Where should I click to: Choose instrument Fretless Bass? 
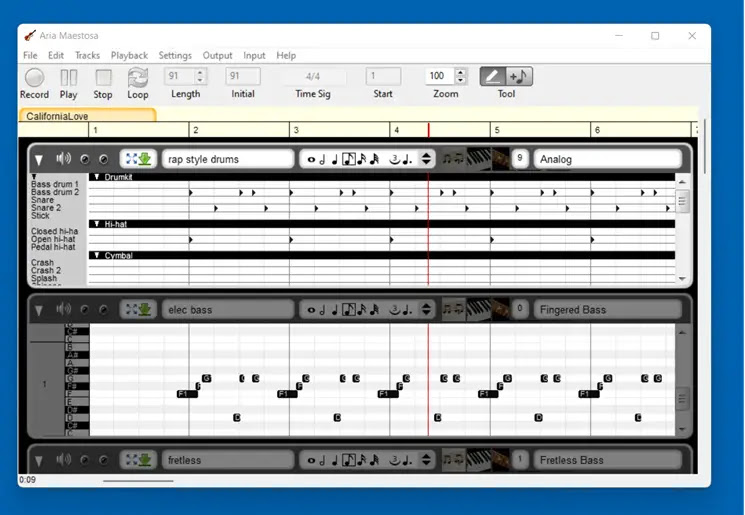(608, 459)
